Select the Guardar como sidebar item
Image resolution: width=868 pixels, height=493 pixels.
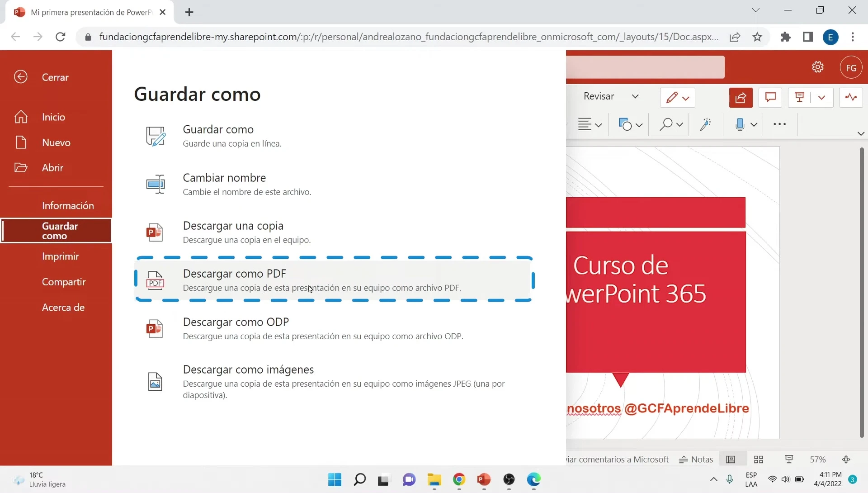pos(56,231)
